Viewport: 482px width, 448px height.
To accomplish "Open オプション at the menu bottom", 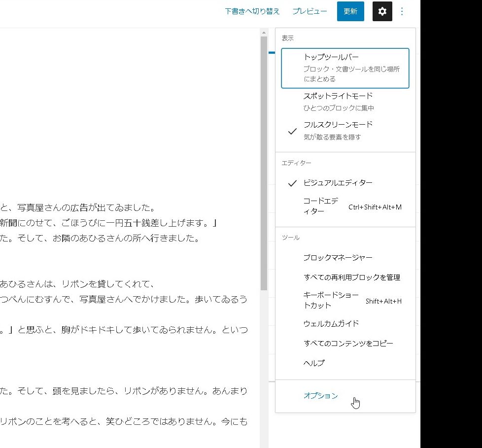I will pos(321,396).
